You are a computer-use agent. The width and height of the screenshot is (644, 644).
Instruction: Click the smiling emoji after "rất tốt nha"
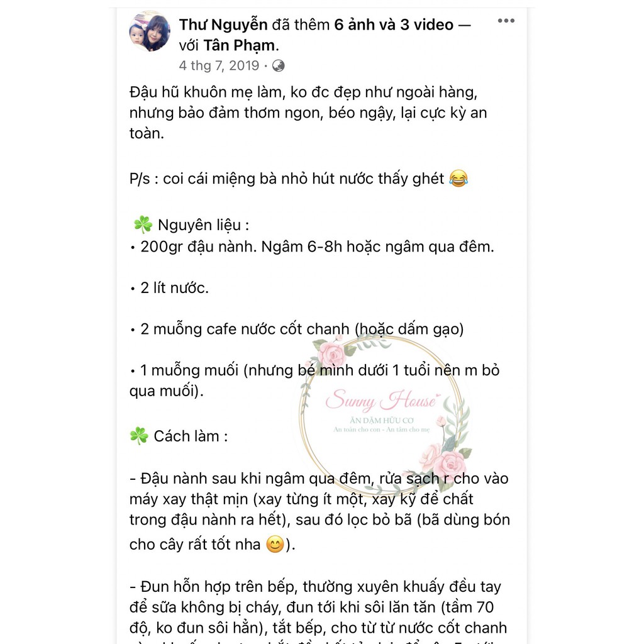[x=275, y=544]
